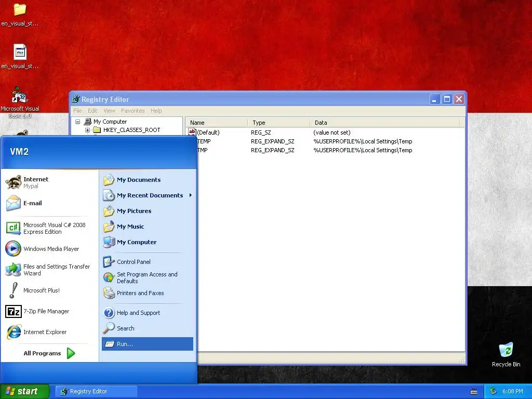
Task: Click the Registry Editor title bar icon
Action: pos(76,99)
